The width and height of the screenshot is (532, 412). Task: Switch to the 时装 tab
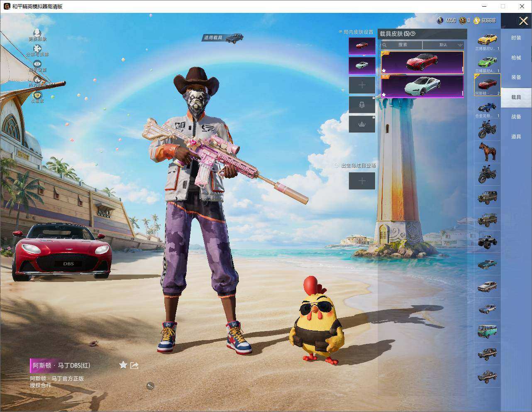coord(516,38)
